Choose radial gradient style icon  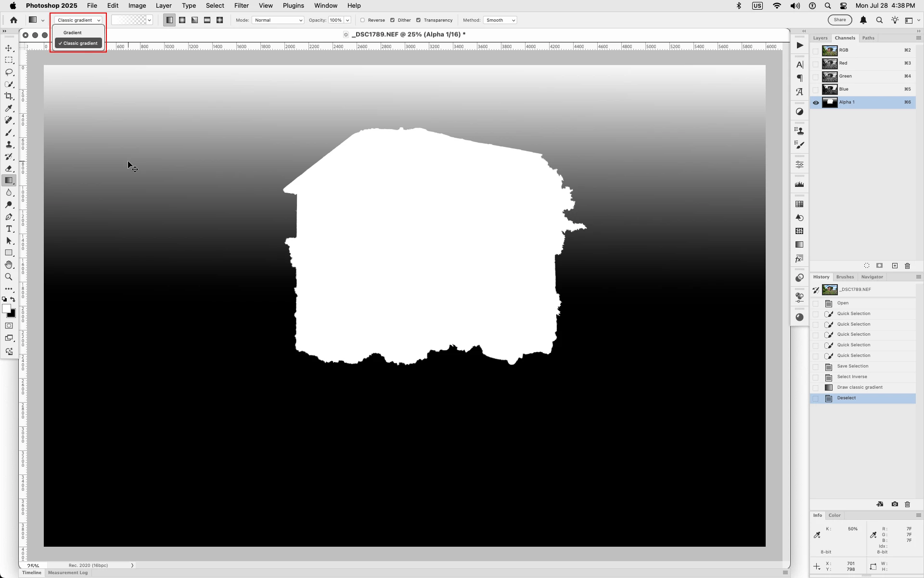[182, 20]
